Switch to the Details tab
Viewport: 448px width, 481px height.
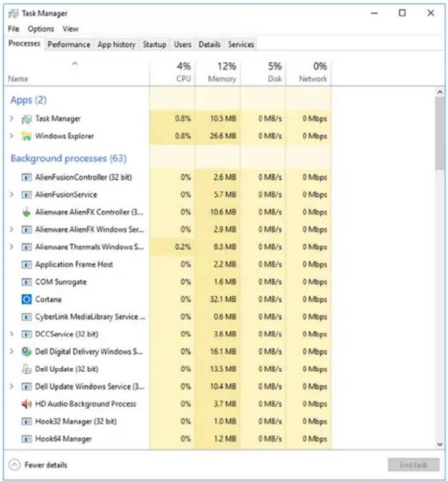[x=210, y=44]
